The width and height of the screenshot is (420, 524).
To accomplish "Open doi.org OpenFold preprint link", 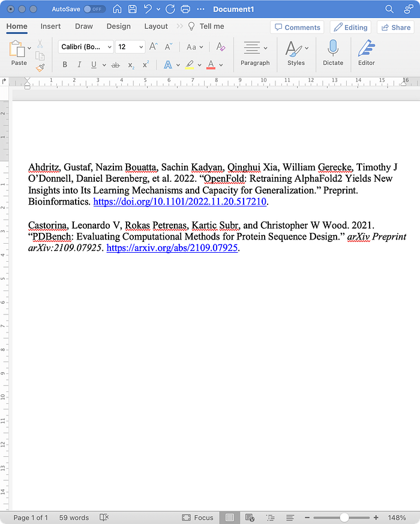I will pyautogui.click(x=180, y=202).
